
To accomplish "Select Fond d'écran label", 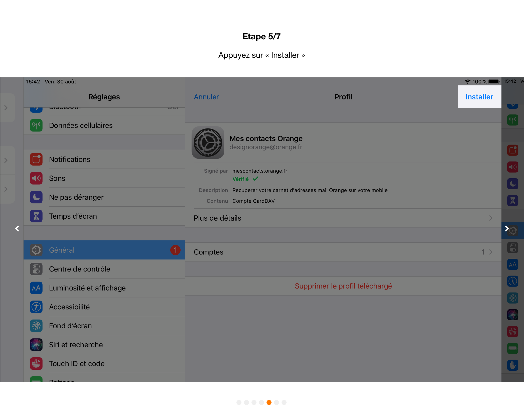I will click(70, 326).
